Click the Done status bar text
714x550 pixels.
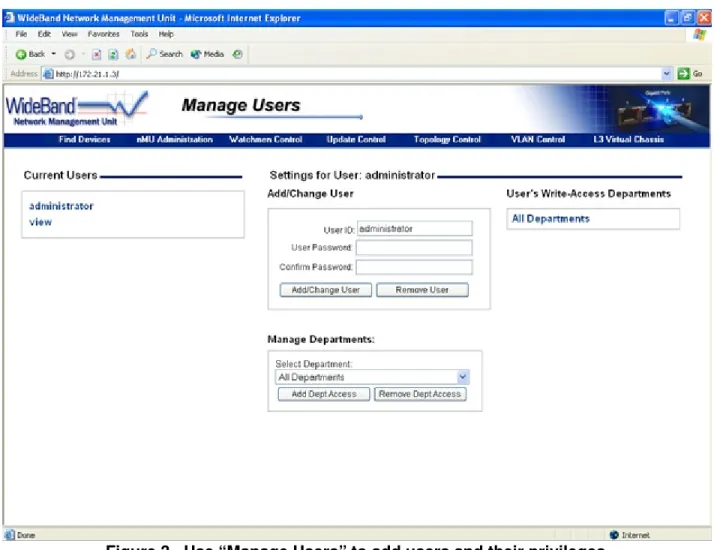pyautogui.click(x=26, y=535)
